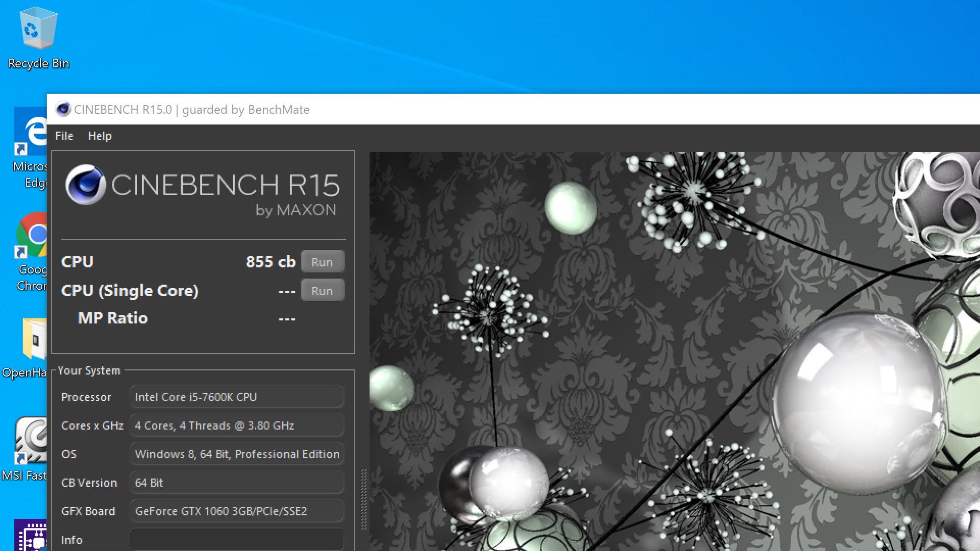Click the OS field showing Windows 8

(x=237, y=454)
